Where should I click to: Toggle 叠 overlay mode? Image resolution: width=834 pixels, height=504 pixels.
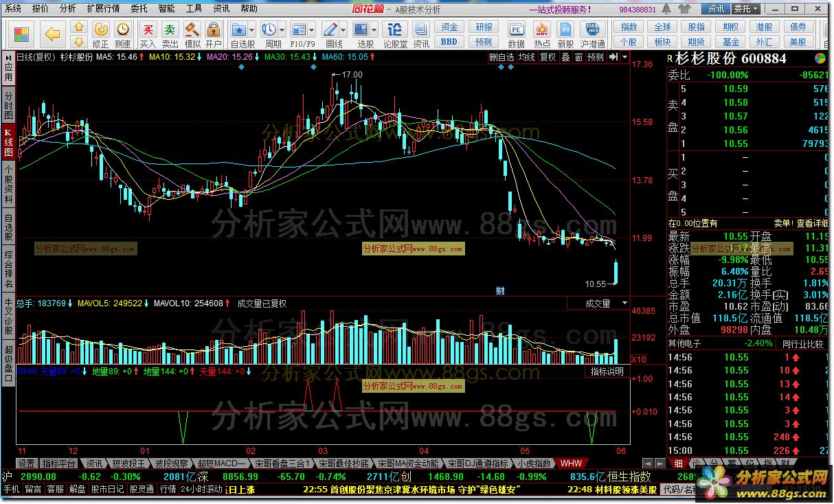click(565, 58)
